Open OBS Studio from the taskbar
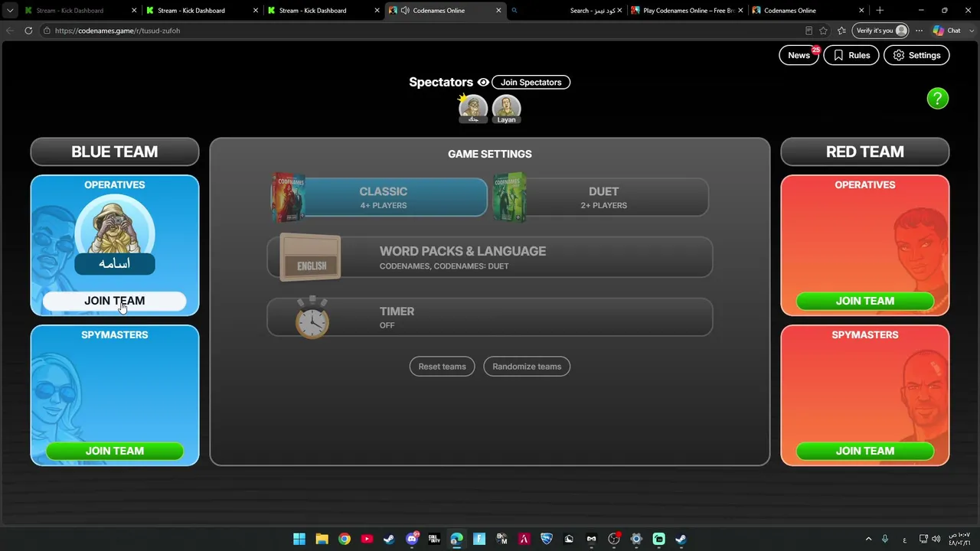 [x=614, y=539]
